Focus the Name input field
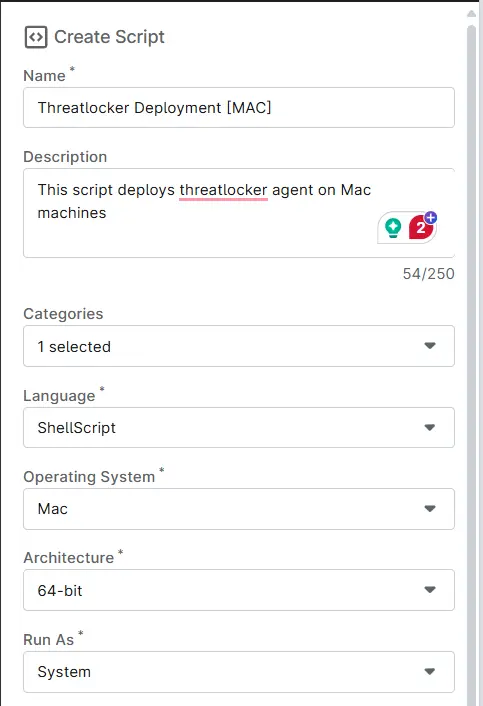 [x=239, y=108]
